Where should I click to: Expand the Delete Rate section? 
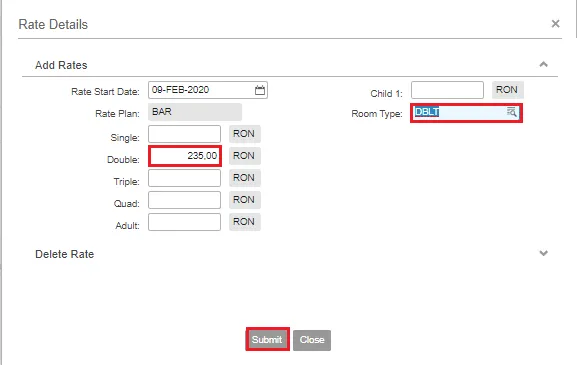(x=544, y=253)
